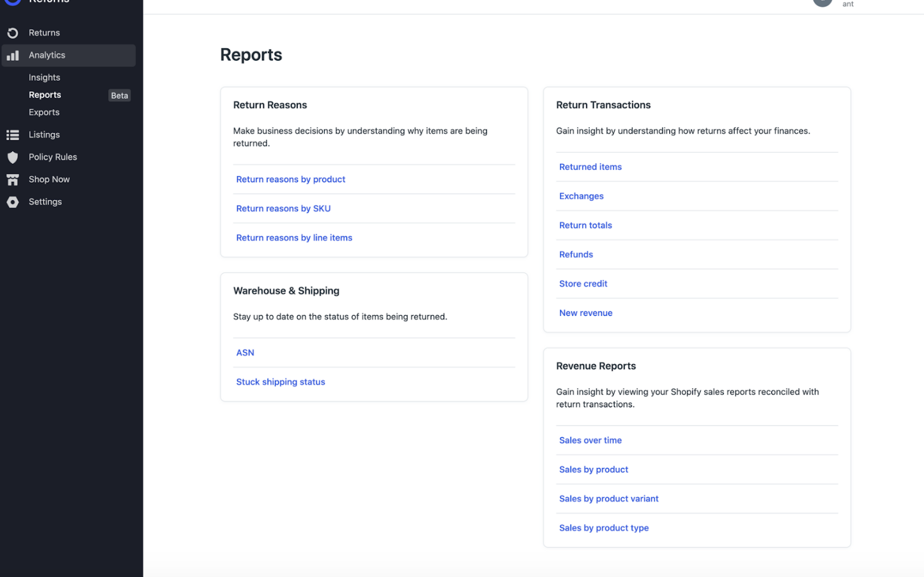Image resolution: width=924 pixels, height=577 pixels.
Task: Click the Shop Now storefront icon
Action: point(13,180)
